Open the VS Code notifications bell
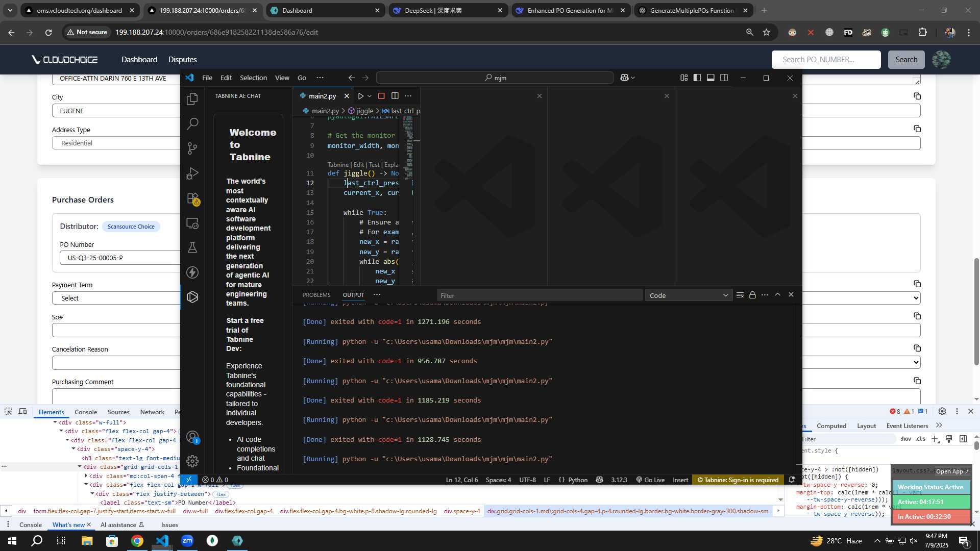980x551 pixels. [x=792, y=480]
